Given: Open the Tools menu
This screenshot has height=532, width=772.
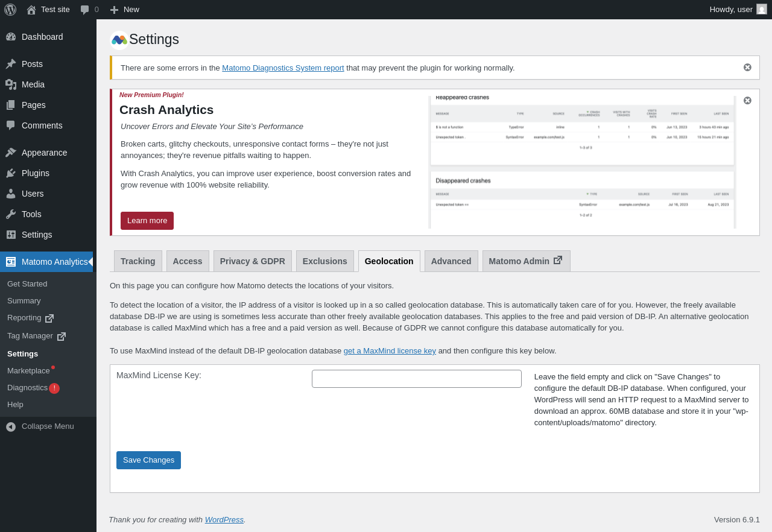Looking at the screenshot, I should pyautogui.click(x=31, y=214).
